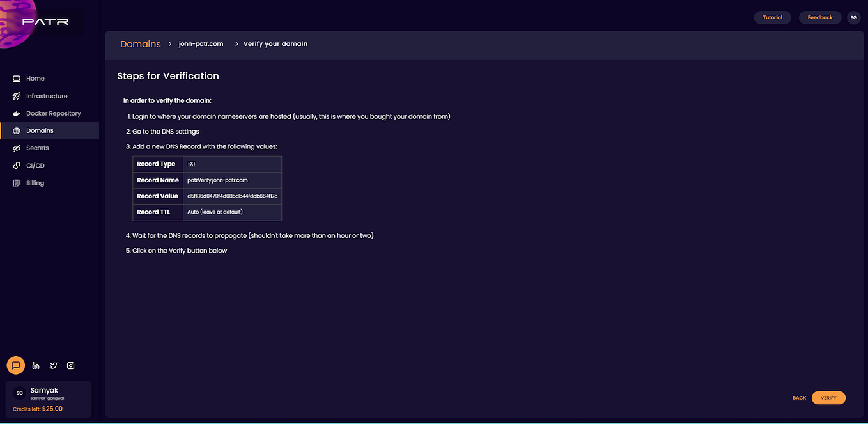Select Domains in the breadcrumb trail

tap(140, 43)
